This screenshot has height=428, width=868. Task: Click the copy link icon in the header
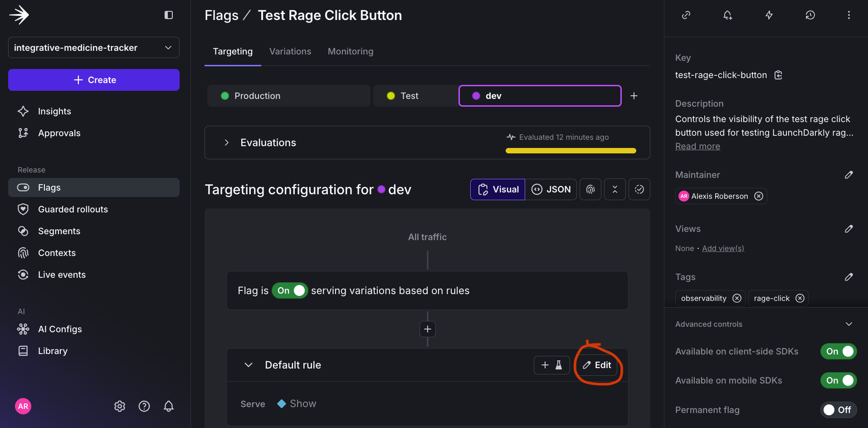686,15
